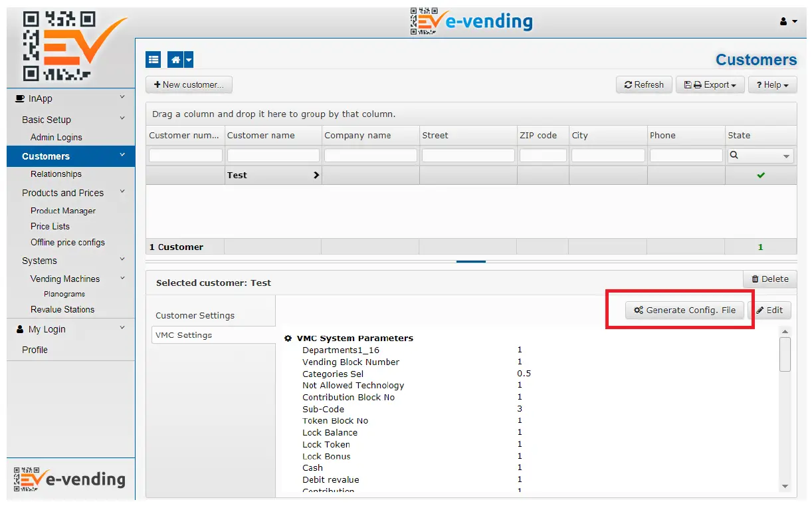
Task: Delete the selected customer
Action: tap(769, 279)
